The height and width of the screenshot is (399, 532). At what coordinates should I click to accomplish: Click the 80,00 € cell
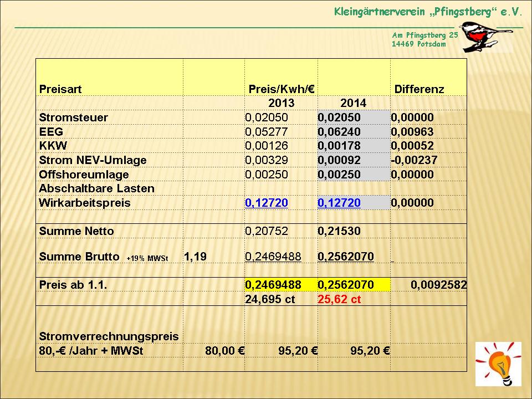coord(224,350)
